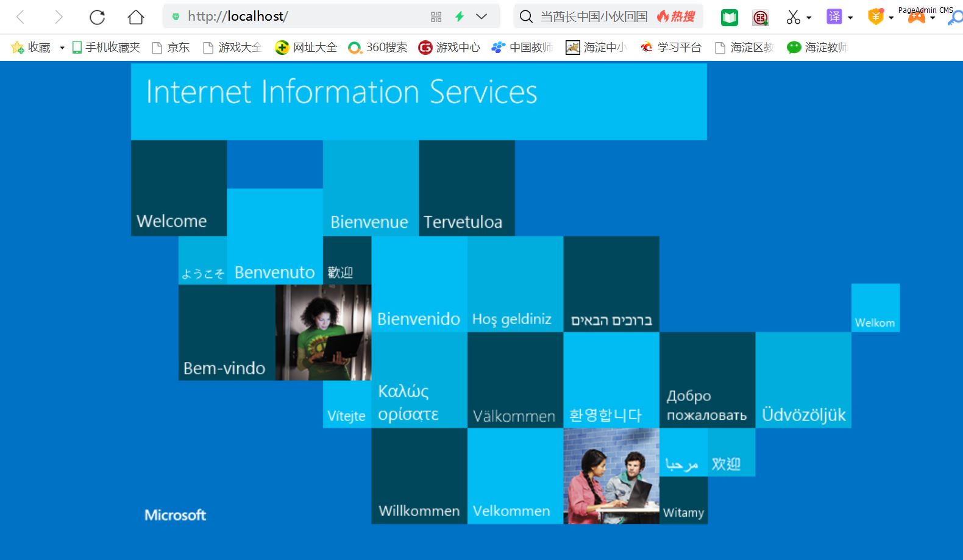
Task: Expand the game controller dropdown arrow
Action: (x=933, y=18)
